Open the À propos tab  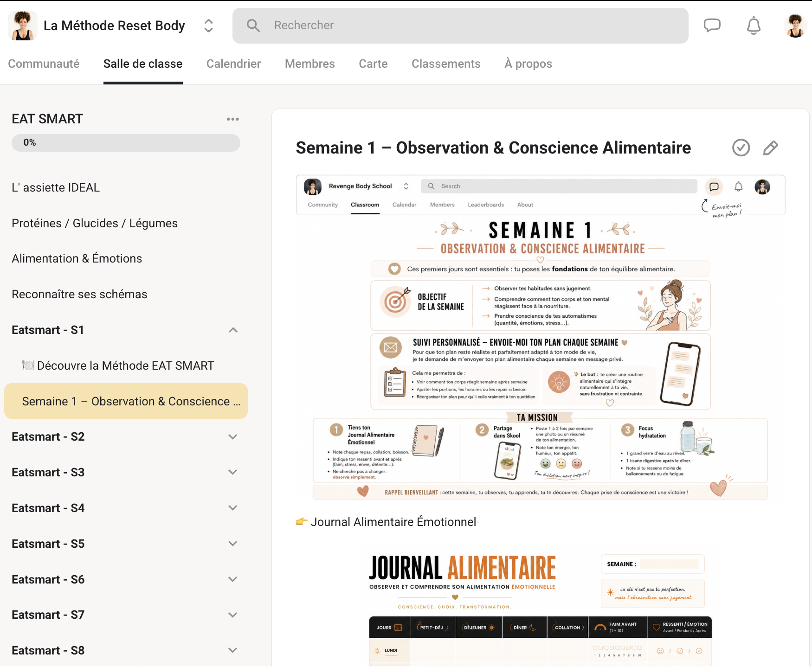[x=528, y=64]
